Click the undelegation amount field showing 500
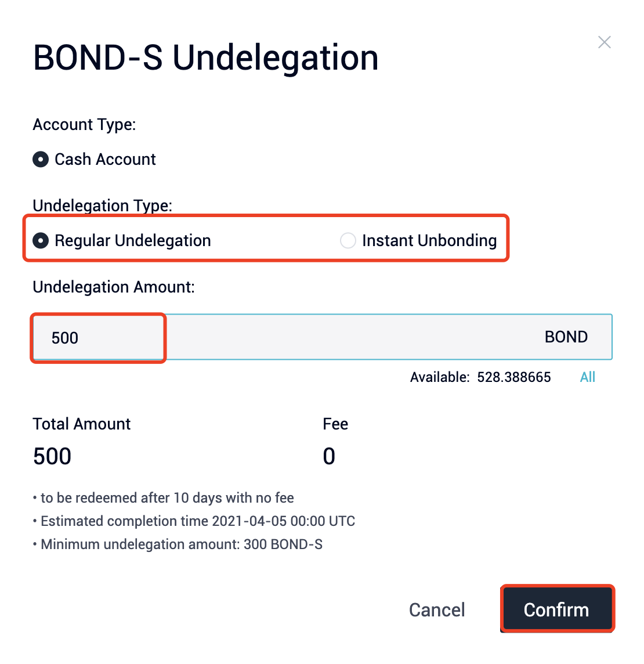Viewport: 644px width, 664px height. click(99, 338)
